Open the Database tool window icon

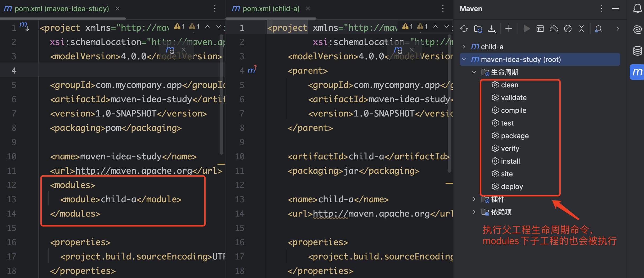click(637, 51)
